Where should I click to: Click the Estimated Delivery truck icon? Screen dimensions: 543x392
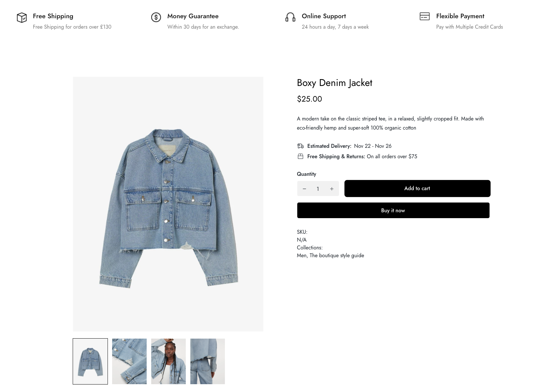coord(301,146)
